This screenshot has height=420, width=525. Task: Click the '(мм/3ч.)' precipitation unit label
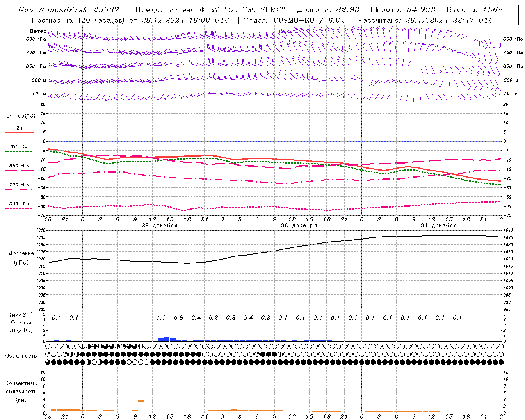tap(21, 315)
